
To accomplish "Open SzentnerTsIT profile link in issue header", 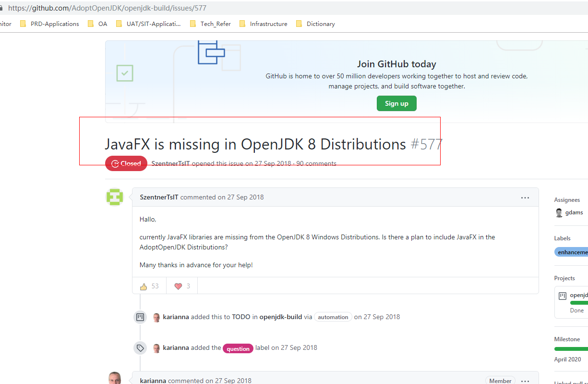I will [x=170, y=163].
